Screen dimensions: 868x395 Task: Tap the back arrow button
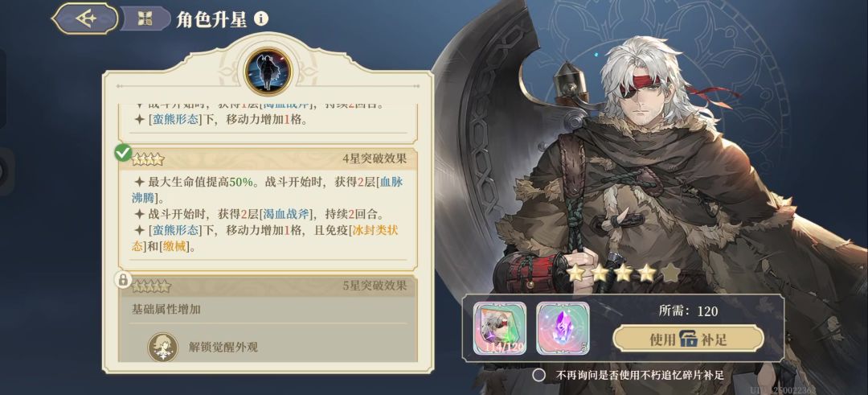coord(84,19)
